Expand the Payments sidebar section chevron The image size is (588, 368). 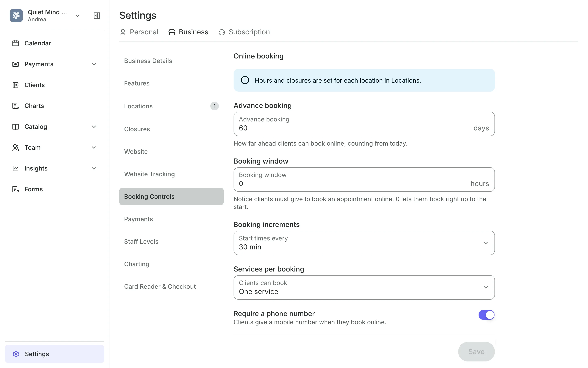(94, 64)
